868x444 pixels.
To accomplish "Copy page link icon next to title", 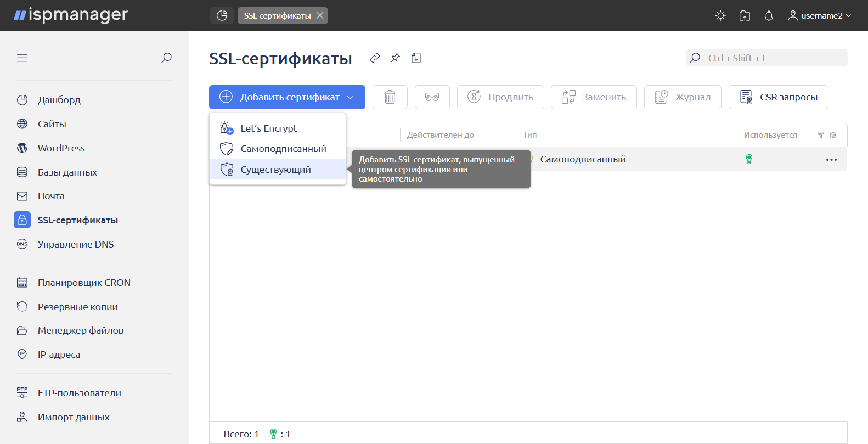I will point(375,58).
